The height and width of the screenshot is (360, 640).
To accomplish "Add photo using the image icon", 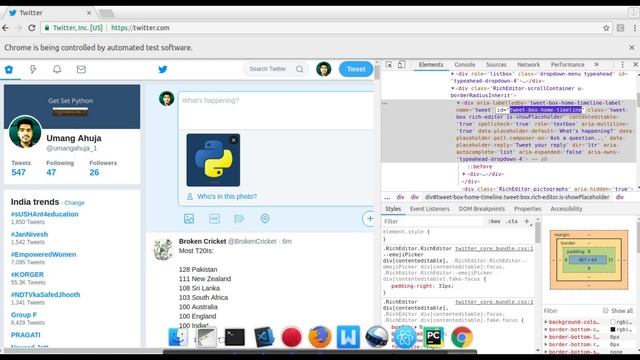I will coord(189,219).
